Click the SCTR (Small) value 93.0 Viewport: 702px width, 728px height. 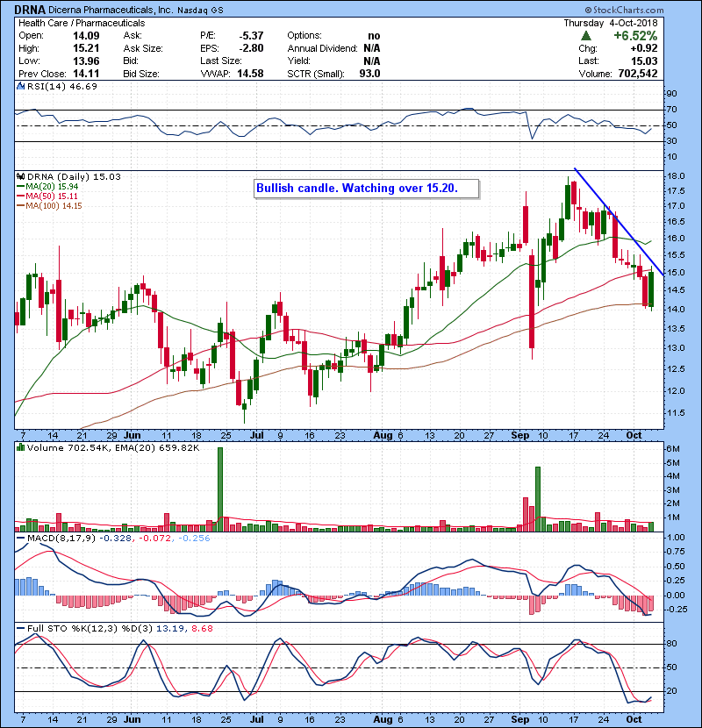pyautogui.click(x=369, y=74)
